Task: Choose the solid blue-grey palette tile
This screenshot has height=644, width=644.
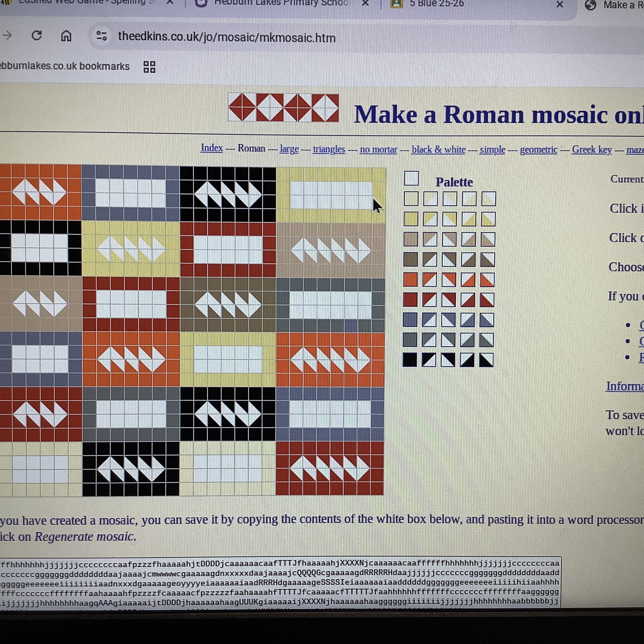Action: click(410, 320)
